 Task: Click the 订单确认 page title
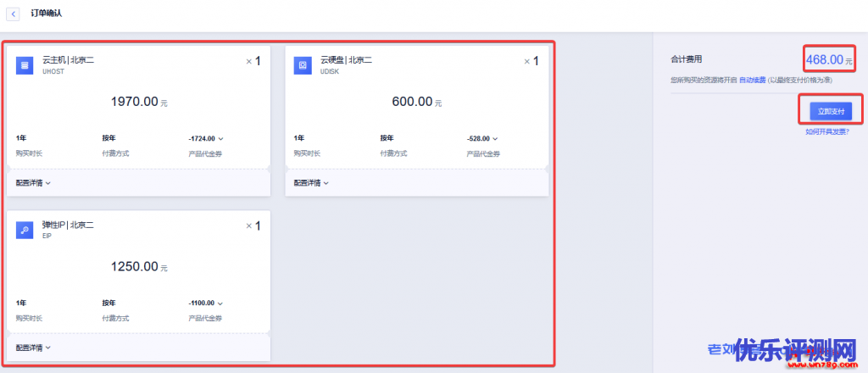pyautogui.click(x=47, y=14)
